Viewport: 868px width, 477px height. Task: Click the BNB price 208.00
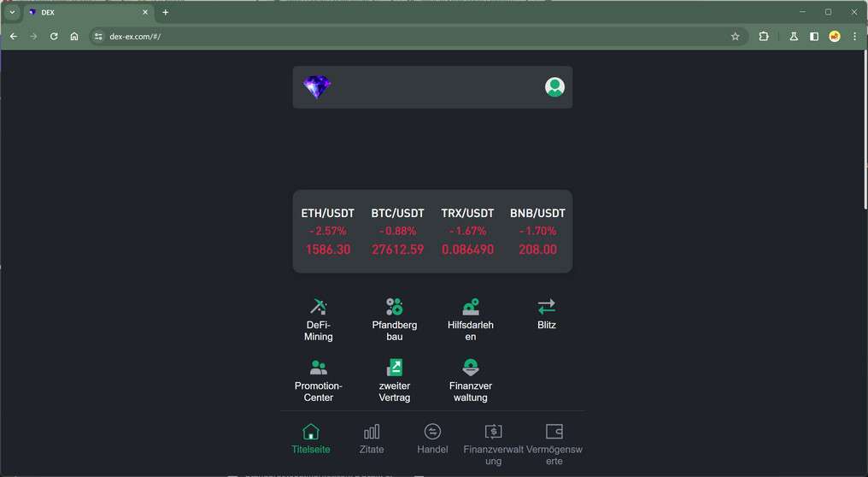click(x=537, y=250)
